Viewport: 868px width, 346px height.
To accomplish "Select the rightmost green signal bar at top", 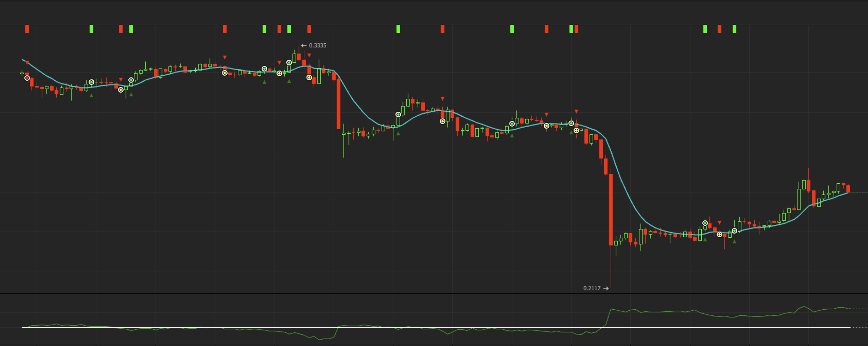I will pyautogui.click(x=734, y=29).
